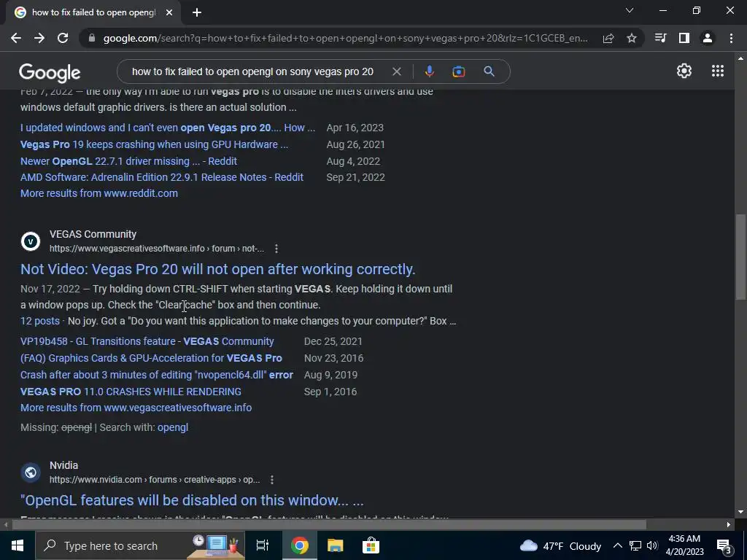
Task: Start voice search with the microphone icon
Action: (x=429, y=71)
